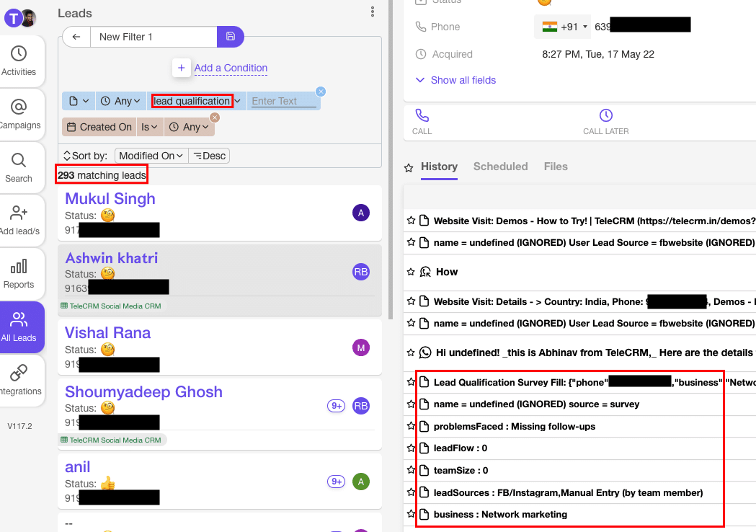Open the Search sidebar section
Viewport: 756px width, 532px height.
[19, 167]
